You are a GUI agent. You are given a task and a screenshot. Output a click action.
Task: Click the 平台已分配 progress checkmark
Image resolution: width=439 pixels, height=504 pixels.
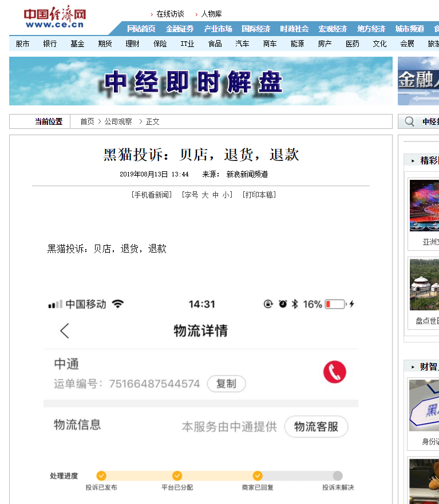pos(177,475)
